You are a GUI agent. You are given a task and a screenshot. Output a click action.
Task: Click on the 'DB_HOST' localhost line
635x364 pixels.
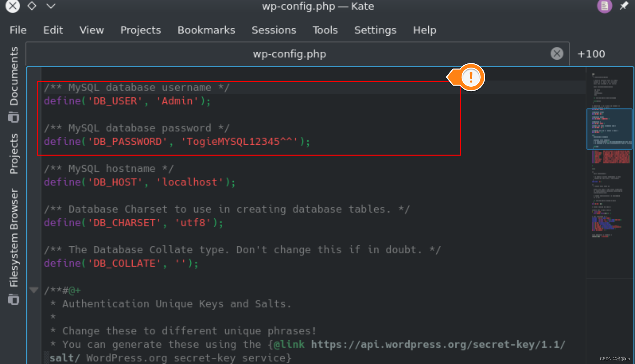[x=140, y=182]
